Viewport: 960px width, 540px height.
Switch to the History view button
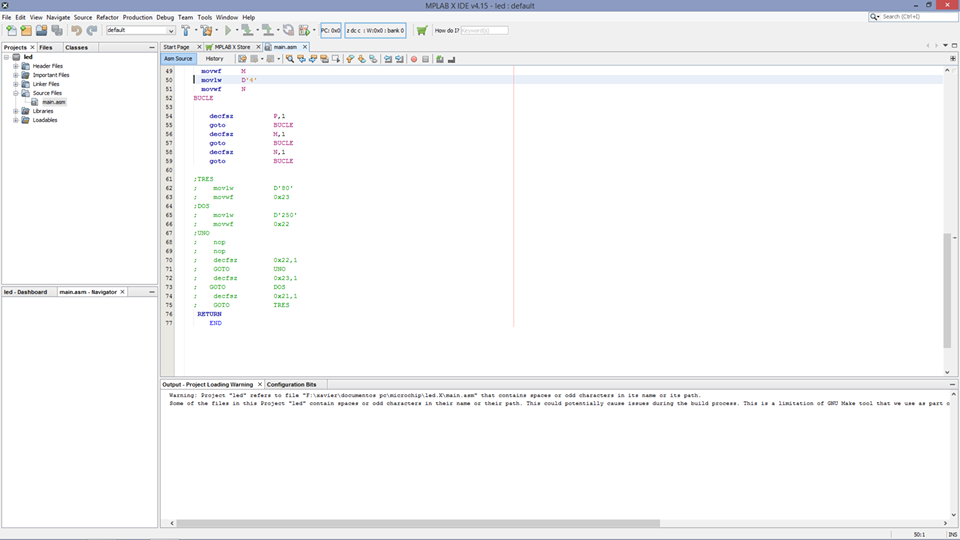(214, 59)
